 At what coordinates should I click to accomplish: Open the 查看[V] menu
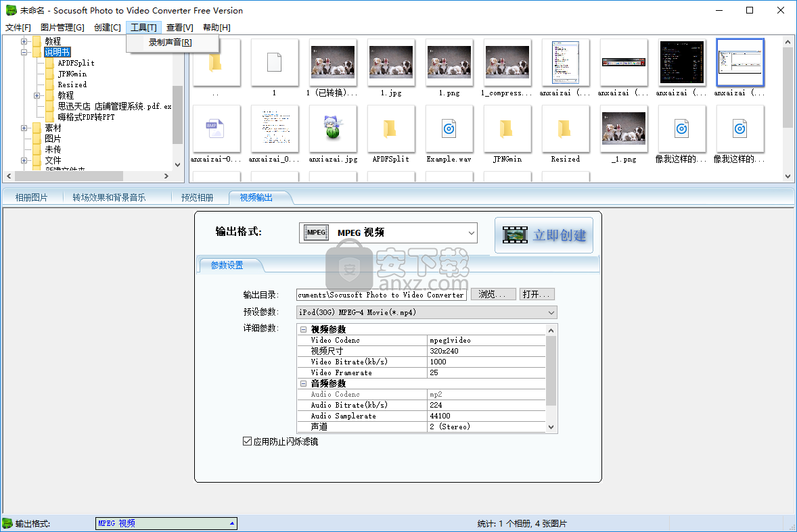[x=179, y=28]
